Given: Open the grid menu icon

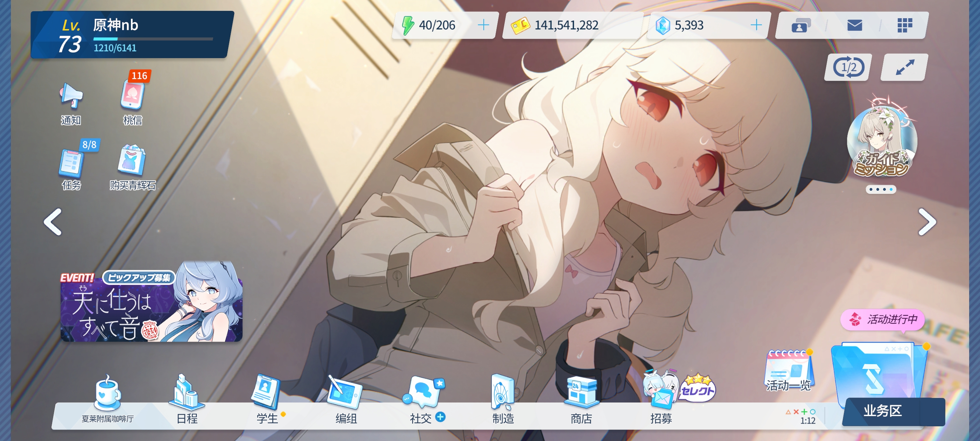Looking at the screenshot, I should 905,26.
